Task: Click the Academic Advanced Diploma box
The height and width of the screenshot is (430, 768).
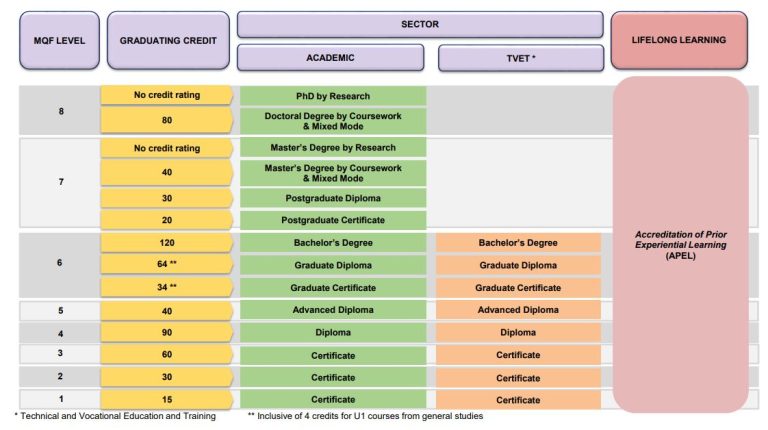Action: click(x=333, y=310)
